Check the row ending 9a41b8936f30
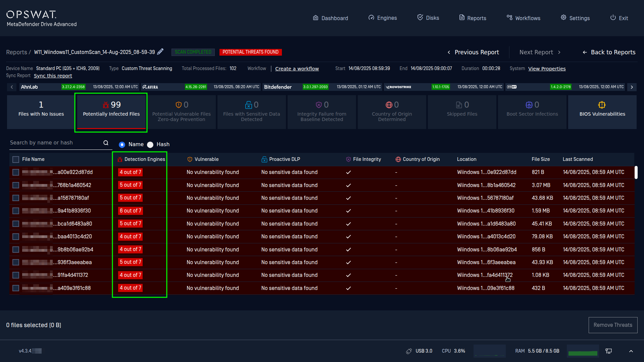Image resolution: width=644 pixels, height=362 pixels. click(16, 211)
